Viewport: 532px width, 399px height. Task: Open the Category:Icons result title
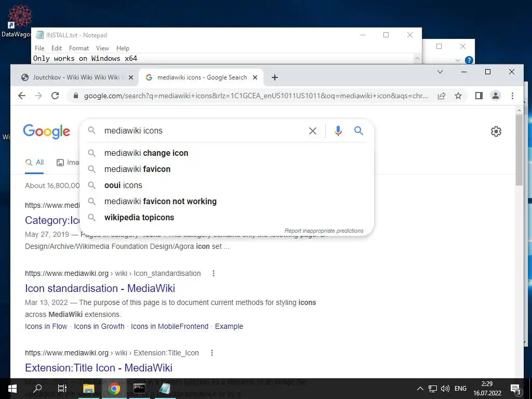[52, 220]
